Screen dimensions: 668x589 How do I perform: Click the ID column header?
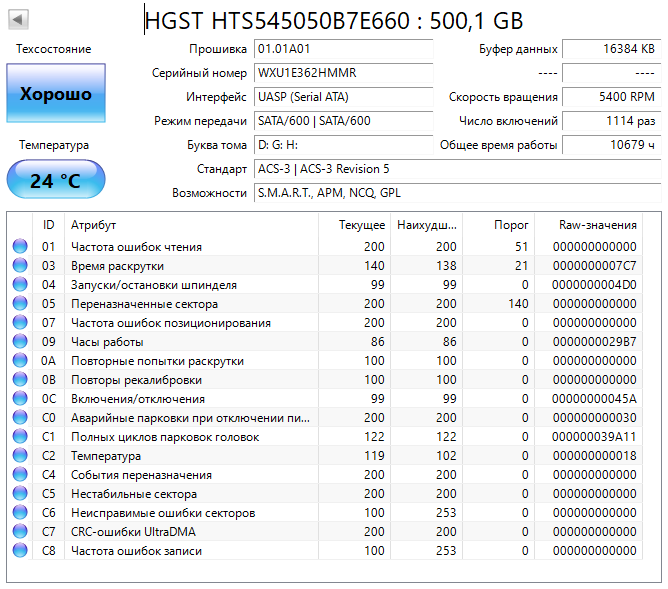49,225
